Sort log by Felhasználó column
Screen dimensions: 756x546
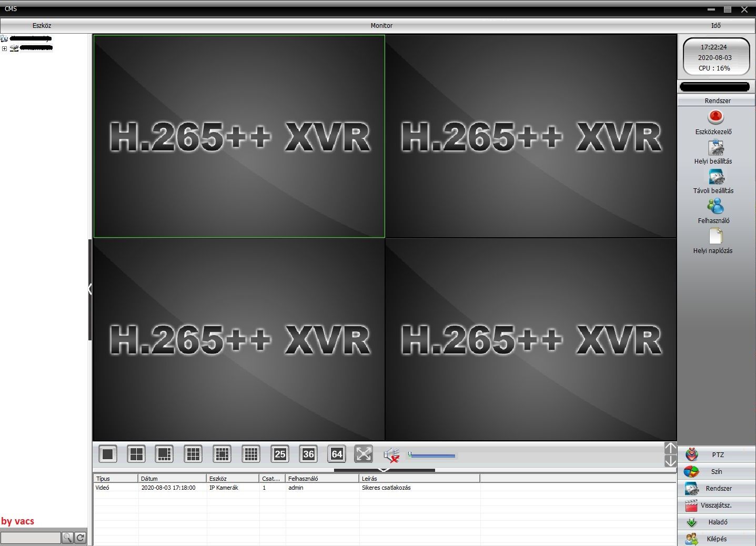[x=322, y=479]
